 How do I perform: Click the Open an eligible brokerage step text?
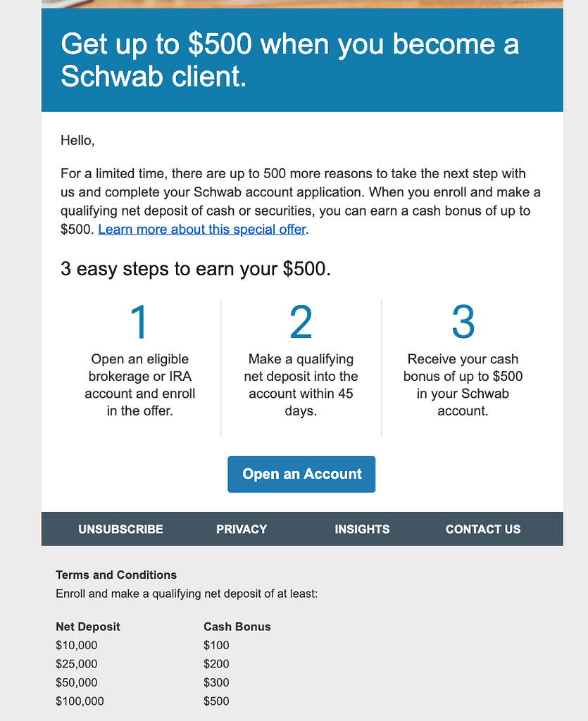click(x=139, y=384)
